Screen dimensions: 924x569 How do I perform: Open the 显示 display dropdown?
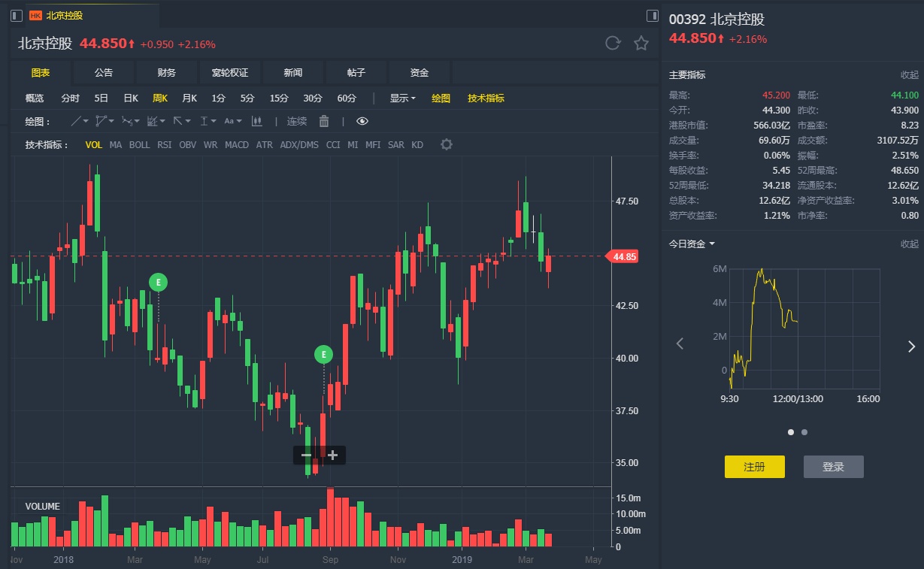click(402, 98)
